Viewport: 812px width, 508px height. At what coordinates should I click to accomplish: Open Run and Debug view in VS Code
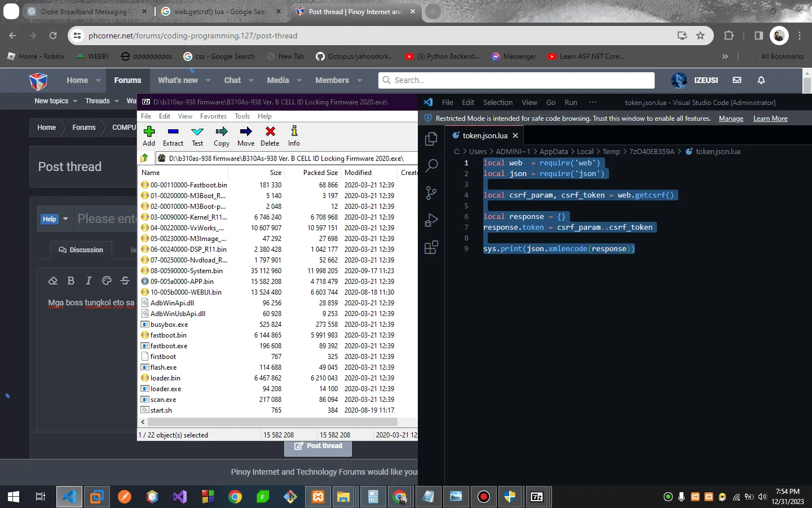pos(431,220)
